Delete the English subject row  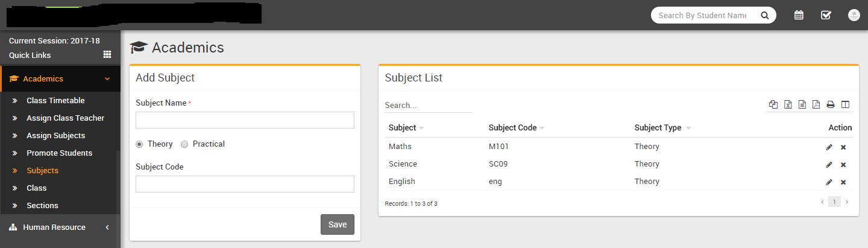pyautogui.click(x=843, y=182)
